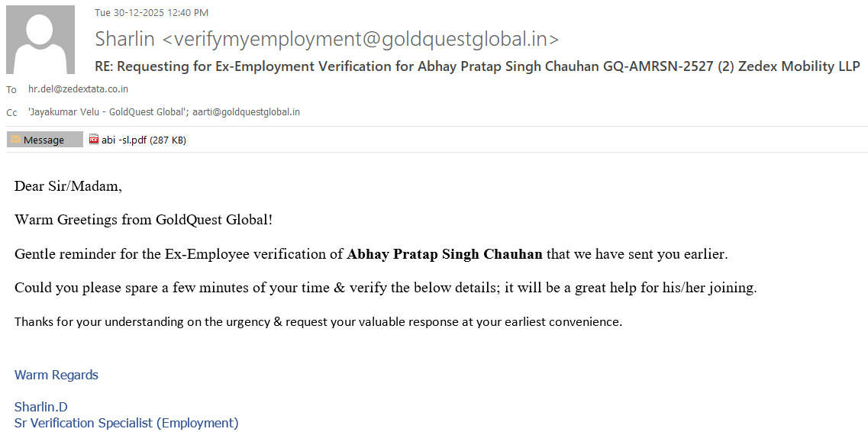Click sender address verifymyemployment@goldquestglobal.in
868x432 pixels.
(360, 39)
